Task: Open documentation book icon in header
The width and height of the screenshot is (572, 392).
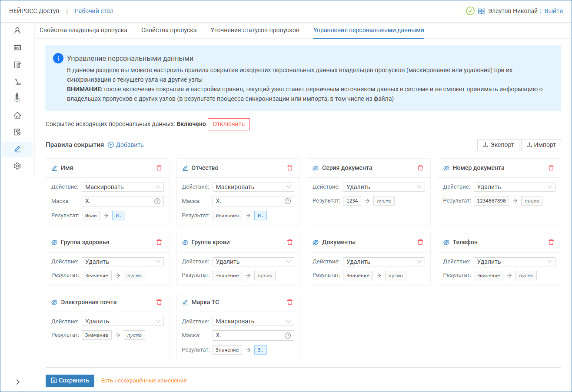Action: (x=482, y=11)
